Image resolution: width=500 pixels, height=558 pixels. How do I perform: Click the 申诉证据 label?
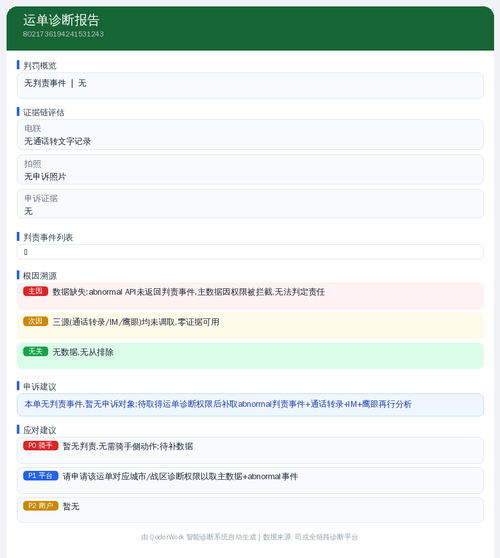coord(41,198)
